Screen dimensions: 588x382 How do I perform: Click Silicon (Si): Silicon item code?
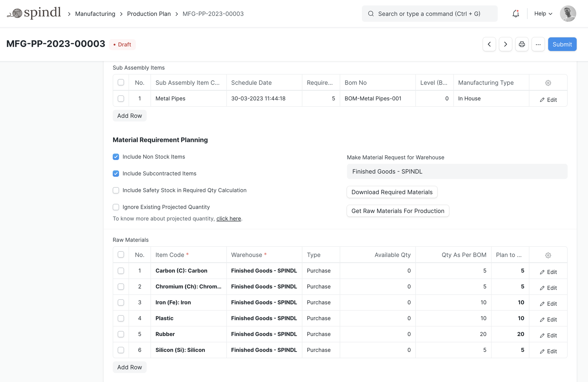click(180, 350)
